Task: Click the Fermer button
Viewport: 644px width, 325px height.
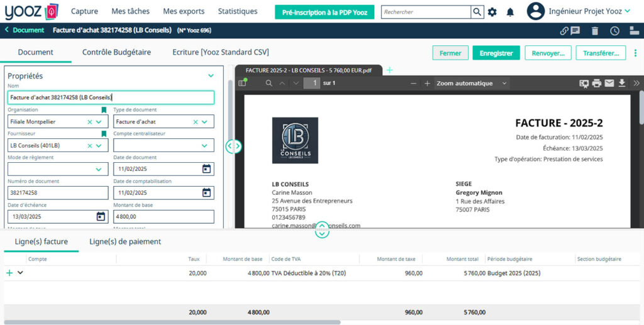Action: pyautogui.click(x=450, y=53)
